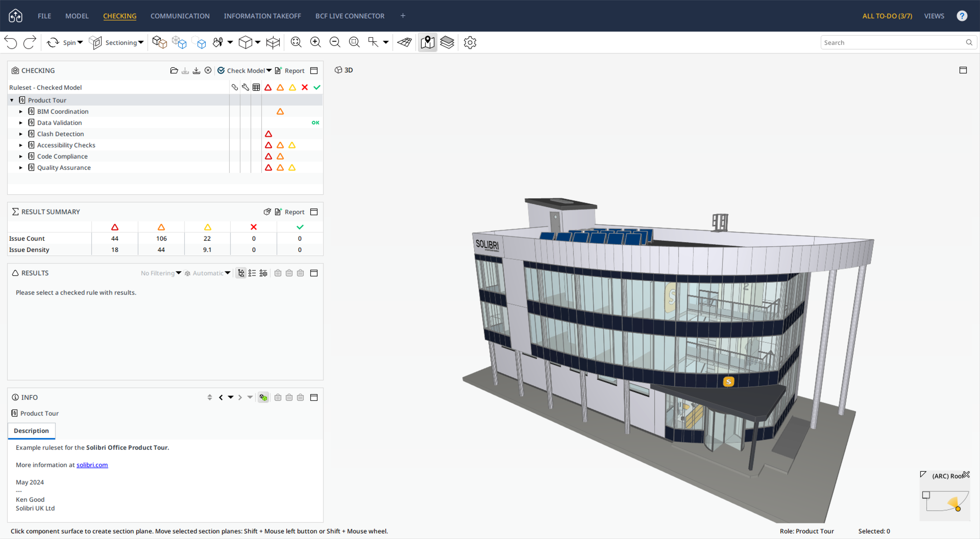980x539 pixels.
Task: Open the solibri.com link
Action: click(92, 465)
